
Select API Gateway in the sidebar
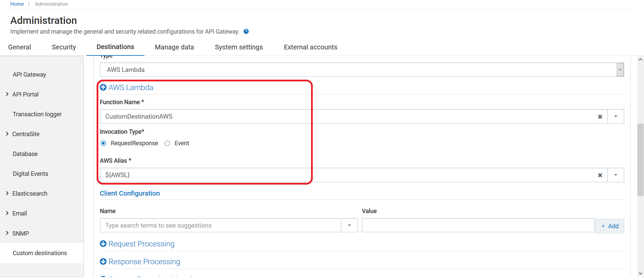[x=29, y=75]
